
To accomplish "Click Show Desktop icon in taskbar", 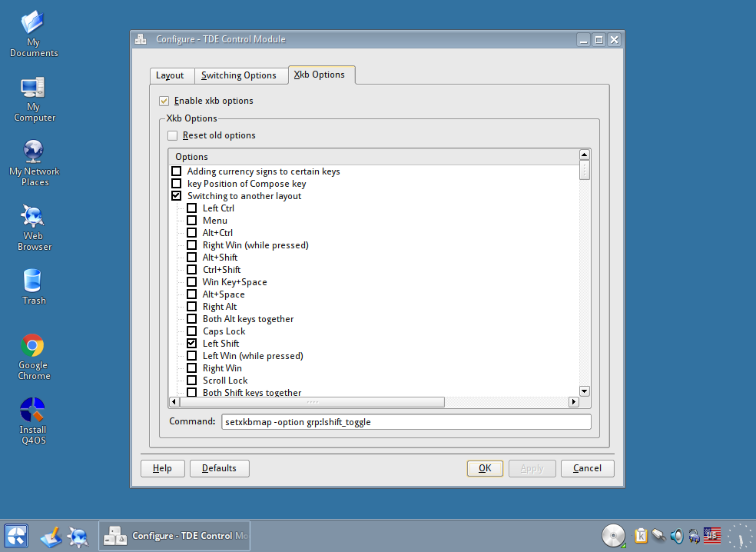I will point(51,536).
